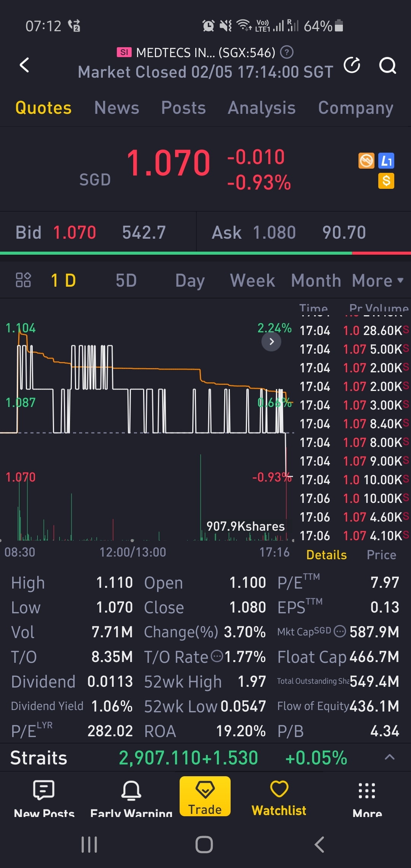The height and width of the screenshot is (868, 411).
Task: Tap the 17:06 4.10K trade row
Action: coord(354,536)
